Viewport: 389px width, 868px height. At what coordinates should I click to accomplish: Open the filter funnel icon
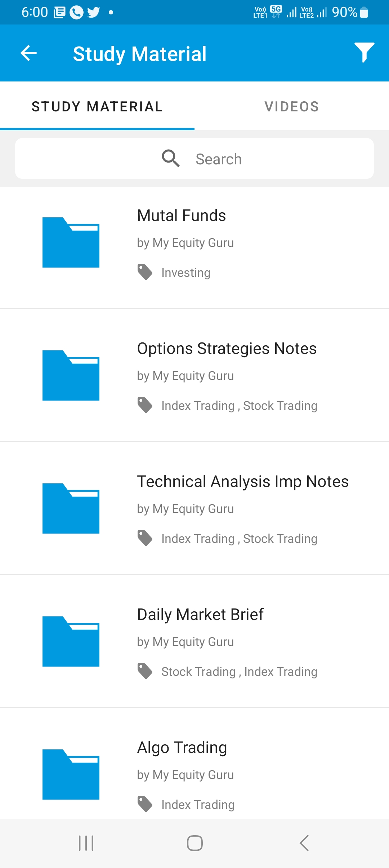(364, 53)
